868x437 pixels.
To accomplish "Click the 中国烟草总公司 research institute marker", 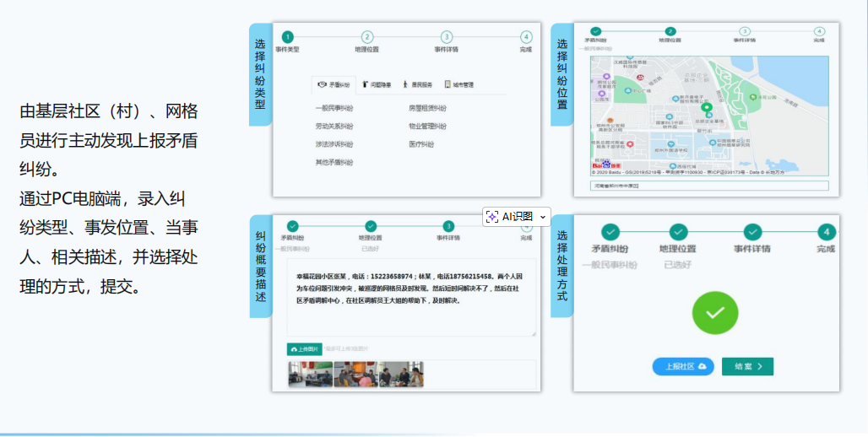I will click(x=713, y=143).
